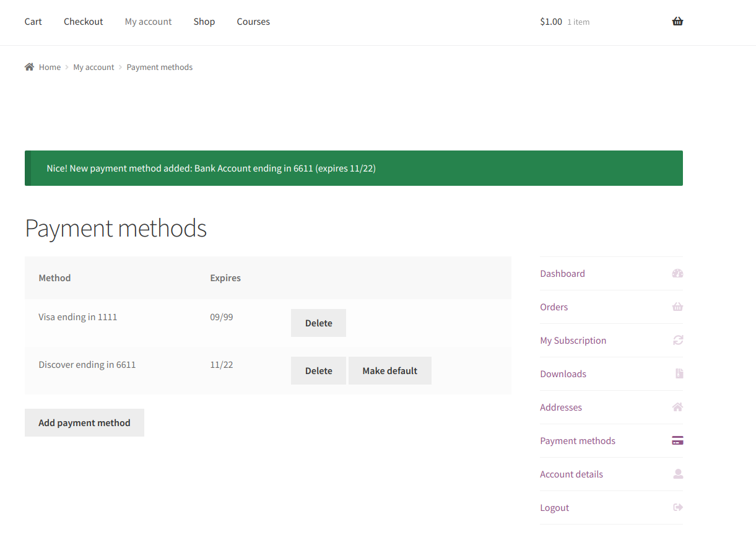The height and width of the screenshot is (558, 756).
Task: Click the Payment methods credit card icon
Action: [677, 441]
